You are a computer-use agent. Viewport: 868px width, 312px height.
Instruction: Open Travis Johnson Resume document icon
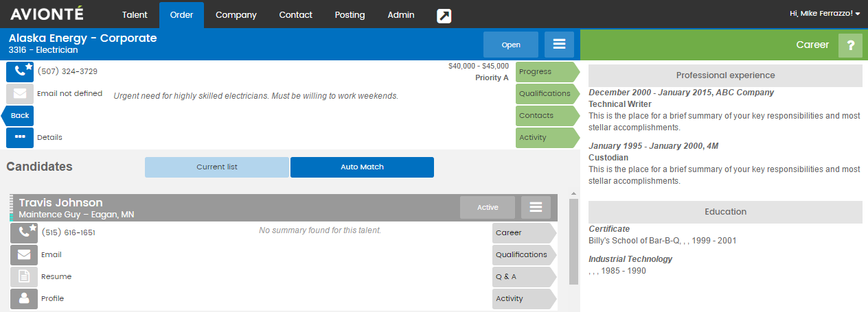coord(24,276)
